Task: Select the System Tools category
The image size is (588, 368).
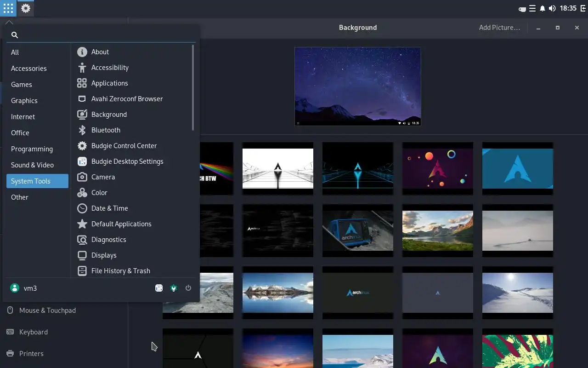Action: (x=37, y=181)
